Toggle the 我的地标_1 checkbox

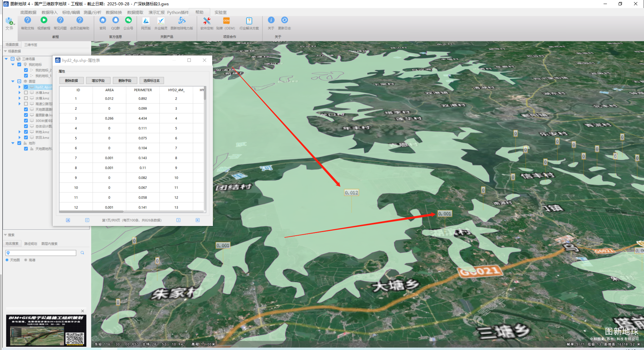(x=26, y=76)
